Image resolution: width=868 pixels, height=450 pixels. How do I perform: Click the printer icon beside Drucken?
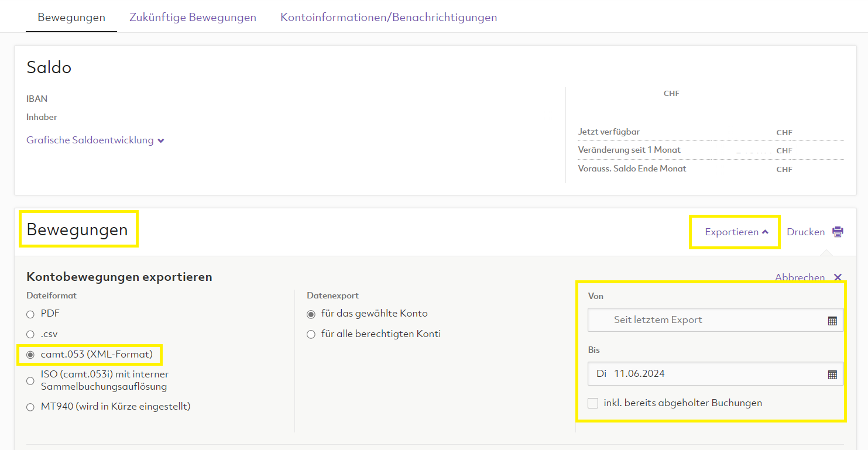pyautogui.click(x=838, y=232)
